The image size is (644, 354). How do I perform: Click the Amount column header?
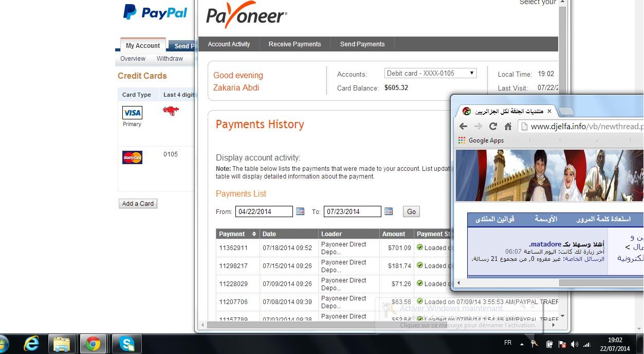click(396, 234)
